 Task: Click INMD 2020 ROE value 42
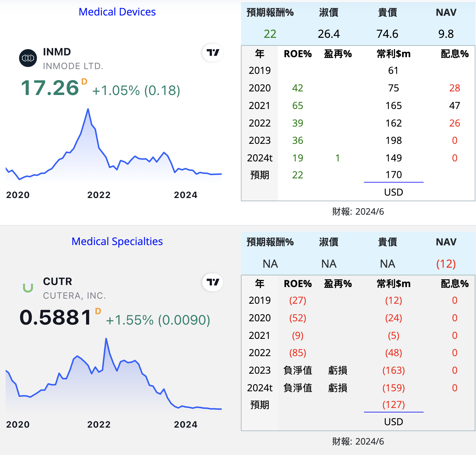pos(298,88)
